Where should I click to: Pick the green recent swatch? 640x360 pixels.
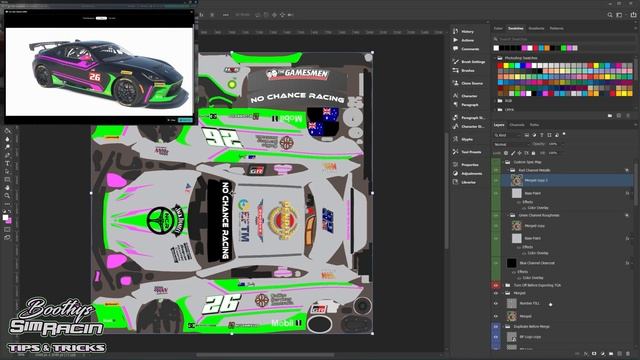tap(564, 48)
